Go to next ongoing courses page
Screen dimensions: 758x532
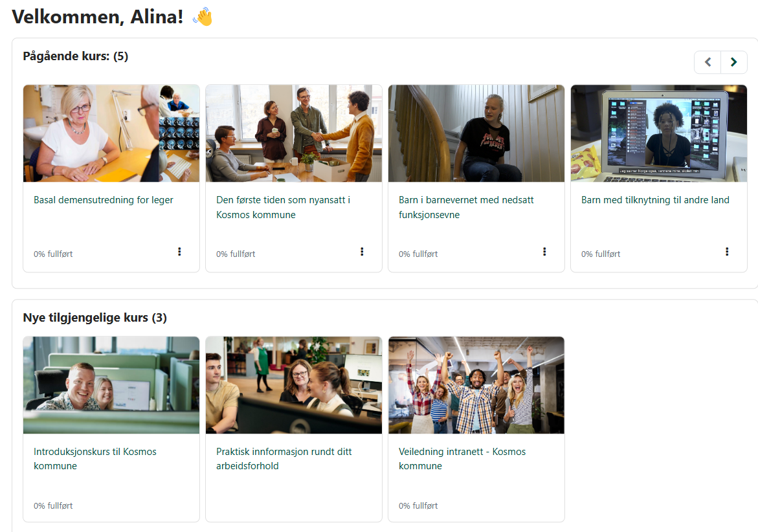pyautogui.click(x=734, y=62)
